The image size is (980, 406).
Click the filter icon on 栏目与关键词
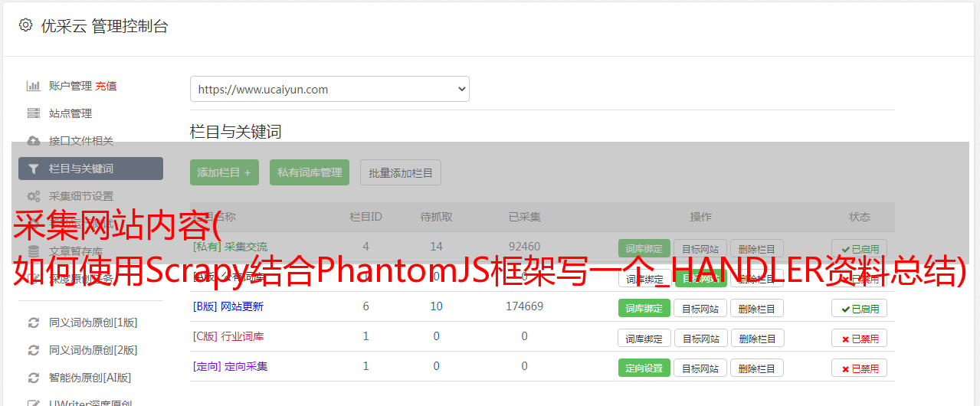click(x=34, y=169)
